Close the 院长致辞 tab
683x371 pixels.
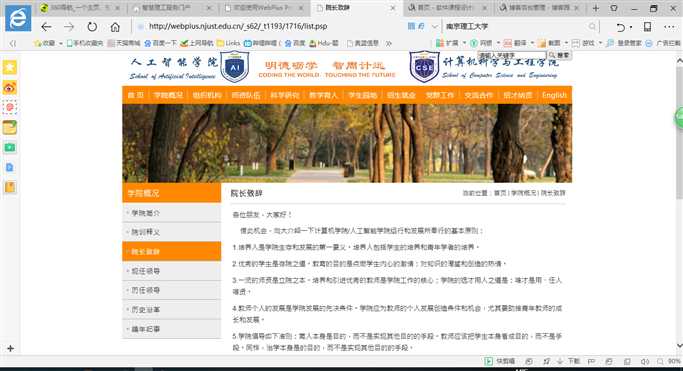pos(393,8)
